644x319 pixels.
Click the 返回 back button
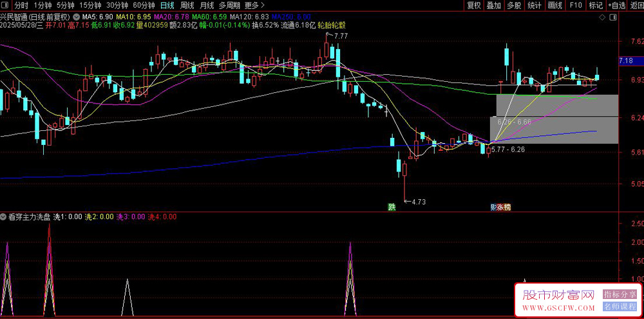[637, 5]
